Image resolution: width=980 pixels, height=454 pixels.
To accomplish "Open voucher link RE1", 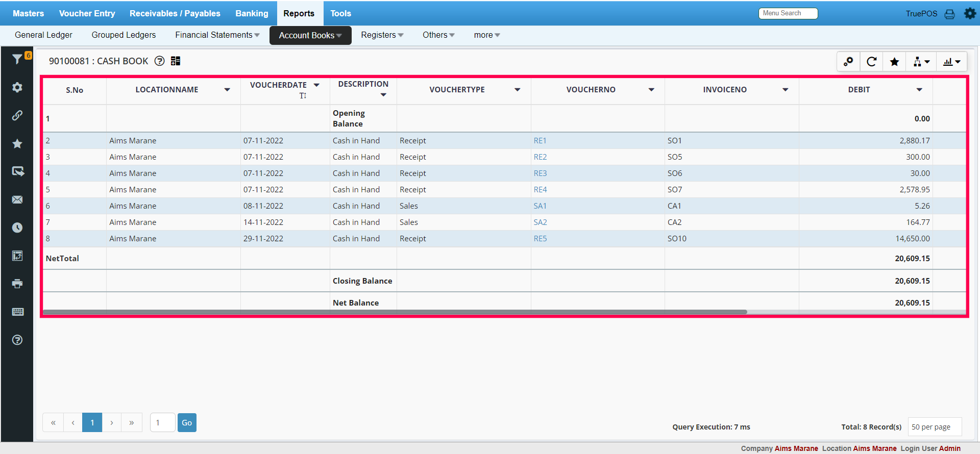I will point(540,141).
